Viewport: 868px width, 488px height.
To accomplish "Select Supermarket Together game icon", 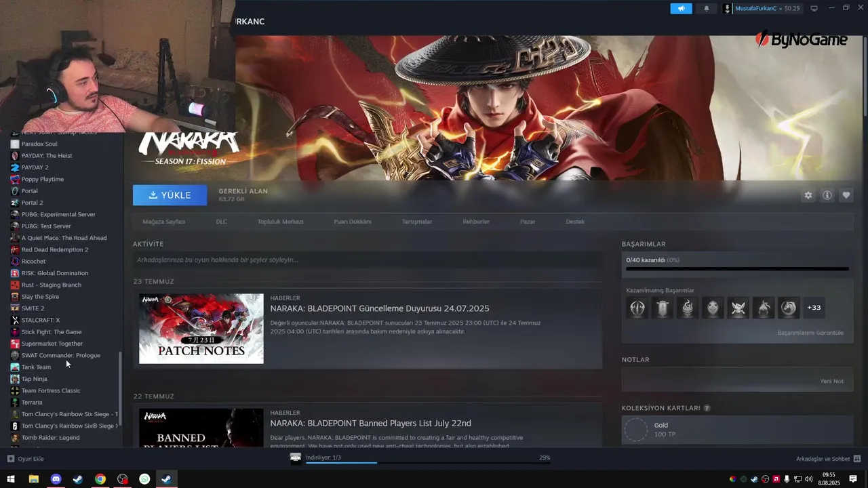I will [x=15, y=344].
